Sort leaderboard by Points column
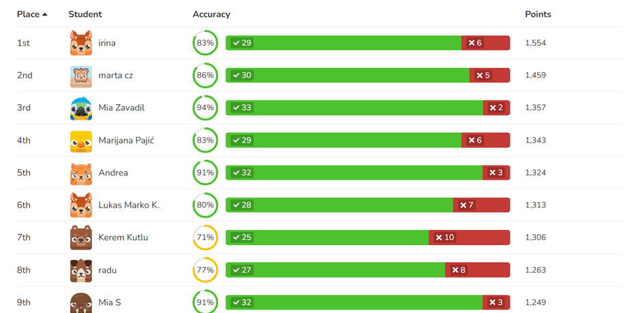The width and height of the screenshot is (644, 313). coord(538,14)
